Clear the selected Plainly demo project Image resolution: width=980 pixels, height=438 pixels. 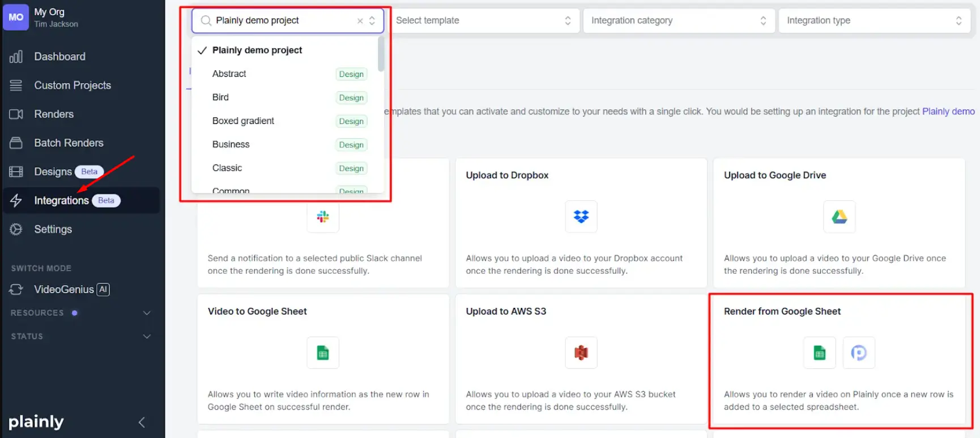tap(360, 21)
